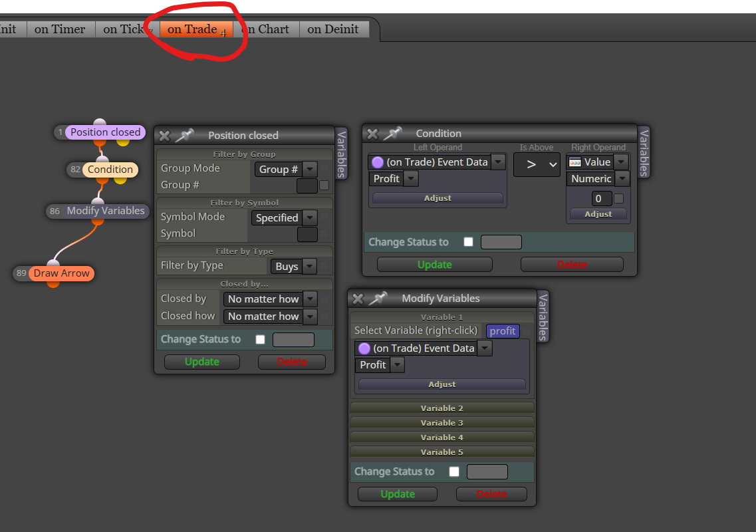The image size is (756, 532).
Task: Expand the Variable 2 section
Action: pyautogui.click(x=442, y=408)
